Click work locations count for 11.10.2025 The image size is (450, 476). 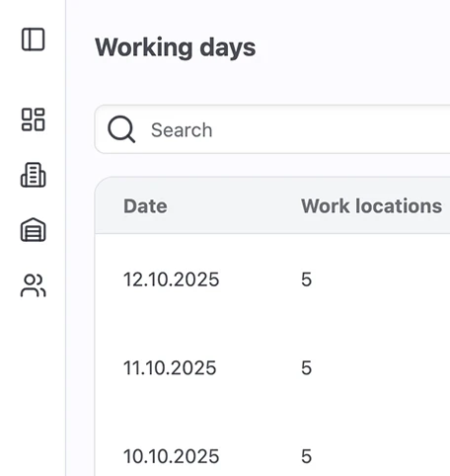(x=306, y=367)
